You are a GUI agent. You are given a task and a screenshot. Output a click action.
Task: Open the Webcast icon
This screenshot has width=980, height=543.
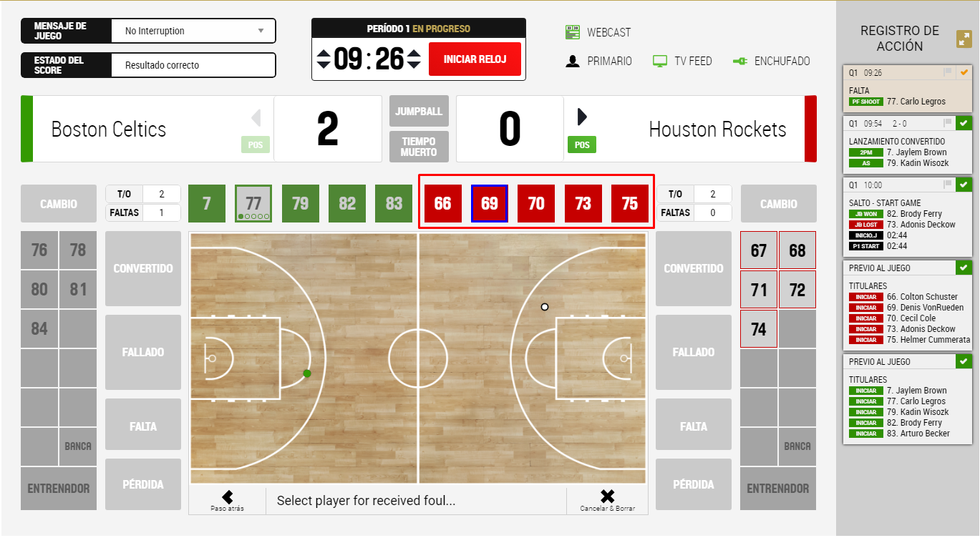click(572, 32)
